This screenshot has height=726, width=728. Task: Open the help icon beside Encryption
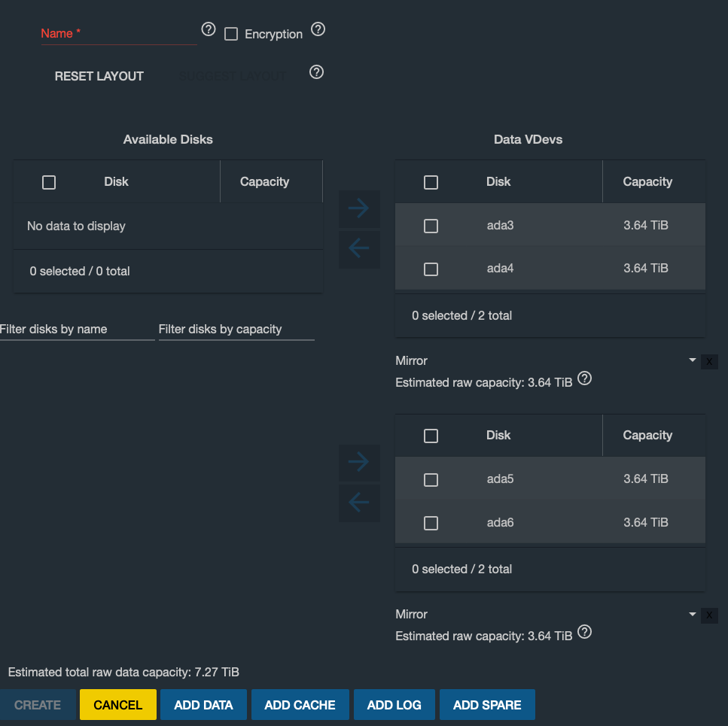point(318,29)
